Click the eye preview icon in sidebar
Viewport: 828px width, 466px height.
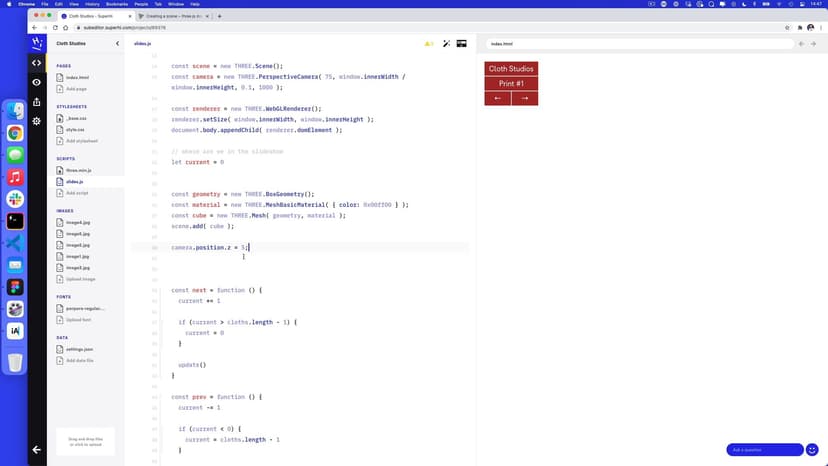coord(37,82)
